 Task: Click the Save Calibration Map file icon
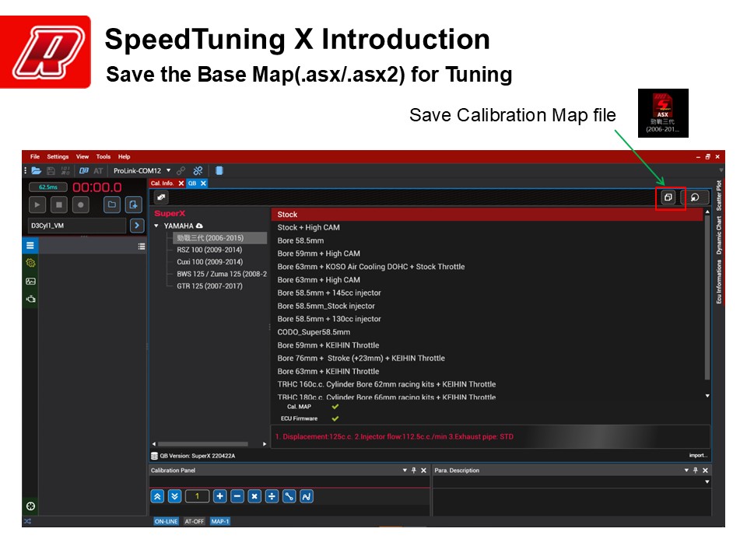click(668, 198)
